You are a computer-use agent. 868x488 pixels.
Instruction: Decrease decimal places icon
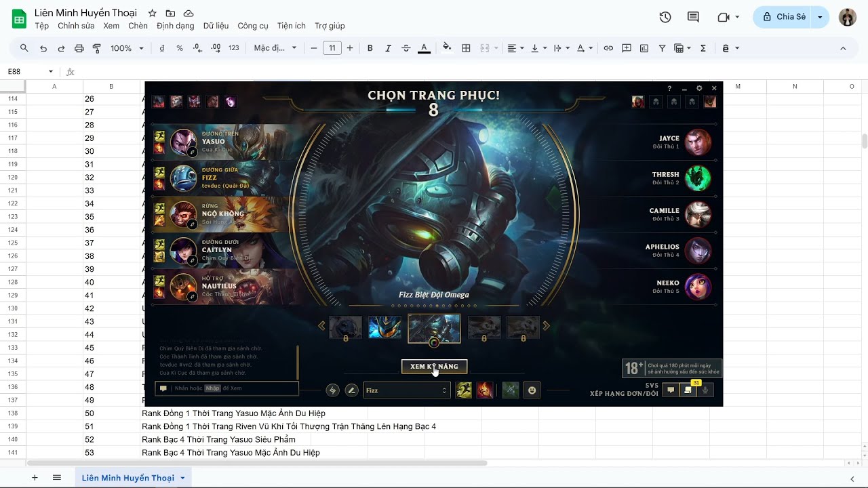pos(197,48)
